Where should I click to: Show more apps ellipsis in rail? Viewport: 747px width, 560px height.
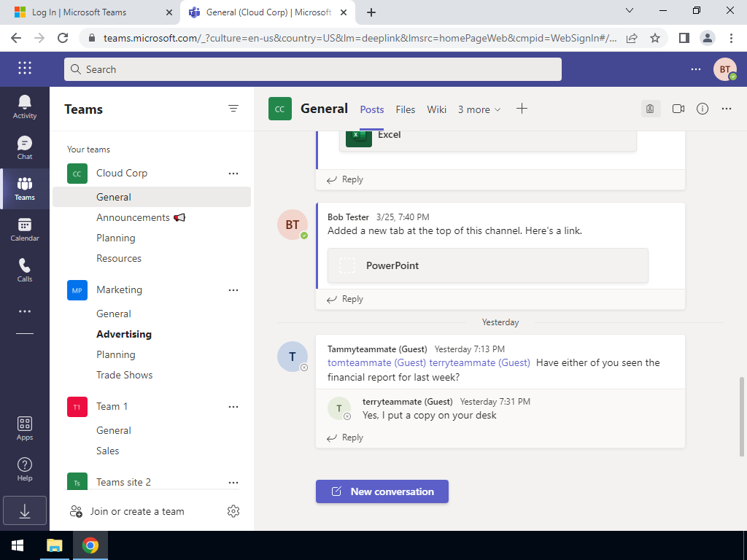[x=24, y=311]
